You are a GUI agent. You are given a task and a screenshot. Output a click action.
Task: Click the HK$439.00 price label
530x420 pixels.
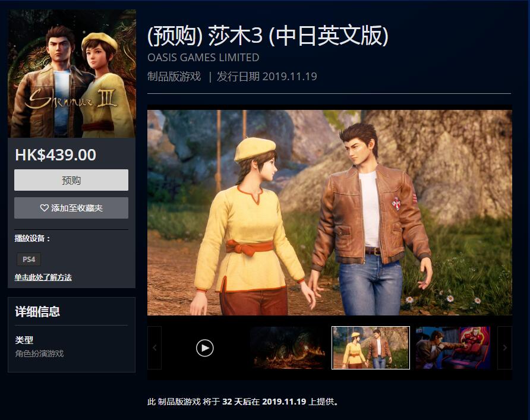(55, 155)
